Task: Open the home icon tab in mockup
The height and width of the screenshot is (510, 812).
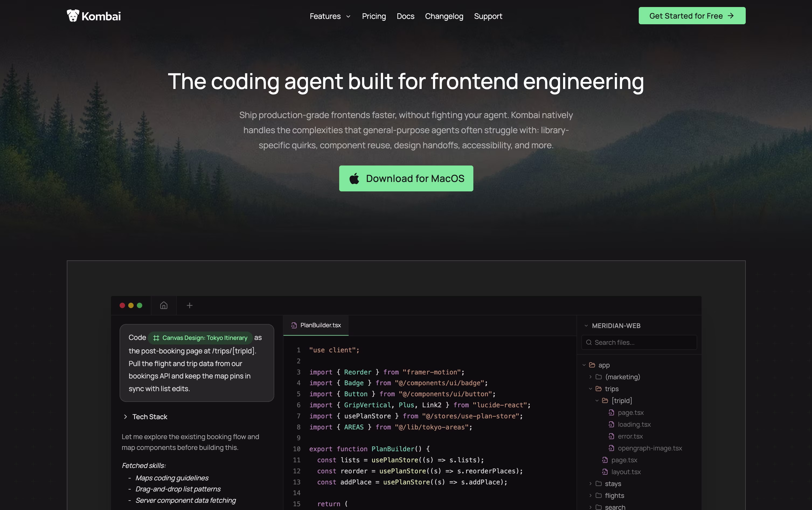Action: pos(164,305)
